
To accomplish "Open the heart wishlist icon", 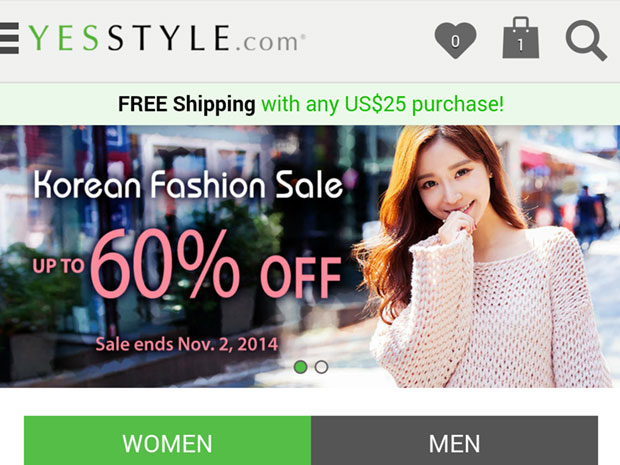I will click(455, 40).
